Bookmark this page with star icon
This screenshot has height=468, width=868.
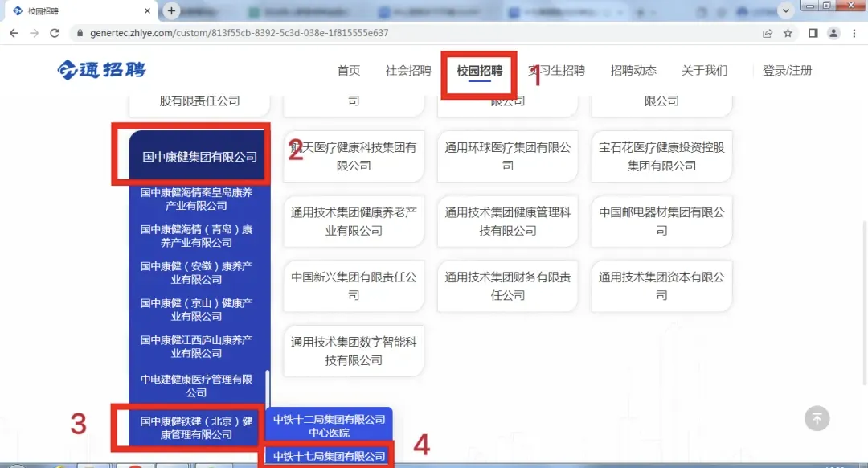pos(788,33)
